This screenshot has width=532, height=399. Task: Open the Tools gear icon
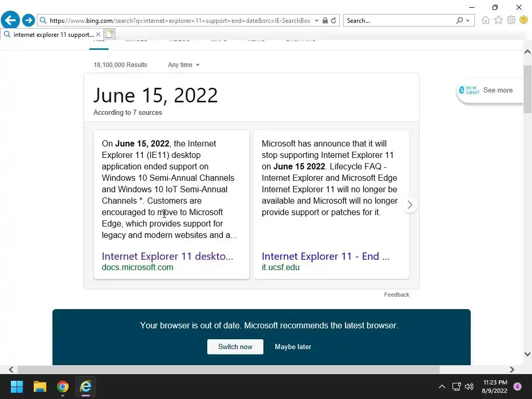(511, 20)
